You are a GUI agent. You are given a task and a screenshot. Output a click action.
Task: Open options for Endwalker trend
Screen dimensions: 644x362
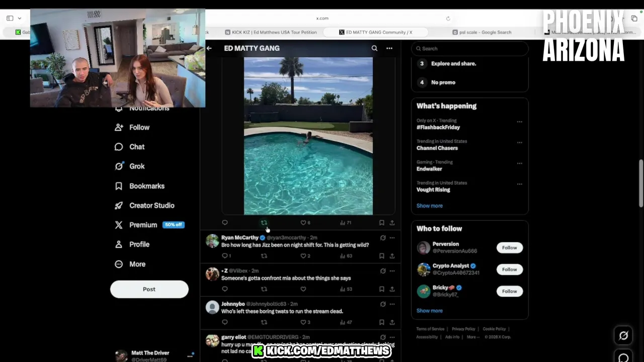pyautogui.click(x=519, y=163)
